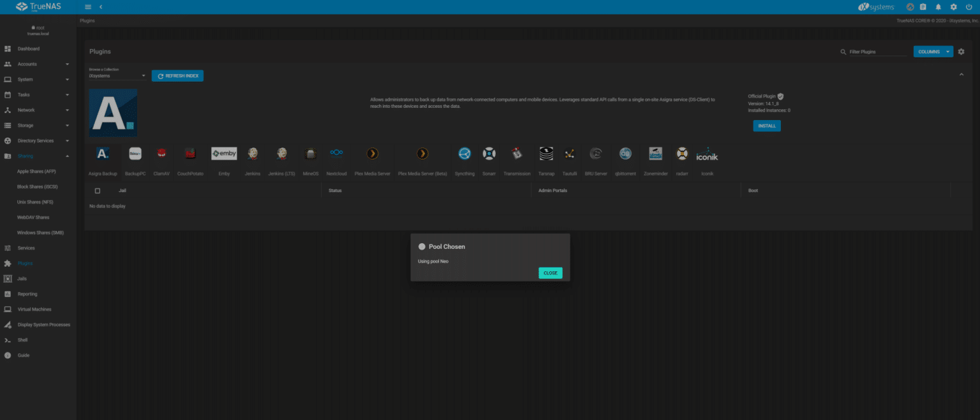
Task: Choose the Jenkins plugin
Action: (x=253, y=153)
